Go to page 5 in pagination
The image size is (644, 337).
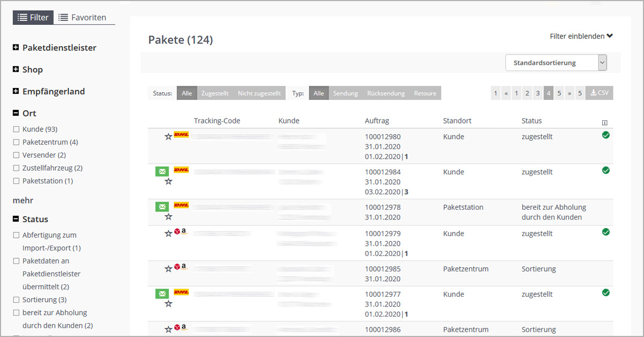click(x=559, y=93)
